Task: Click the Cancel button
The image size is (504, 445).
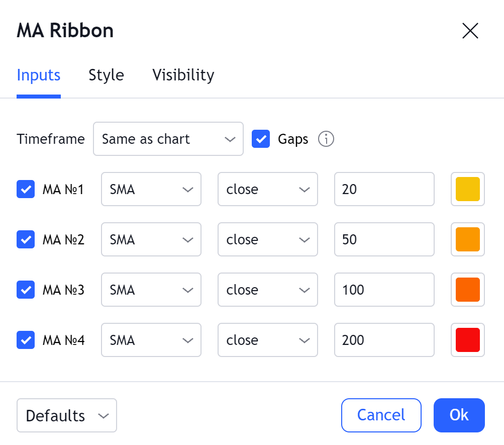Action: point(381,415)
